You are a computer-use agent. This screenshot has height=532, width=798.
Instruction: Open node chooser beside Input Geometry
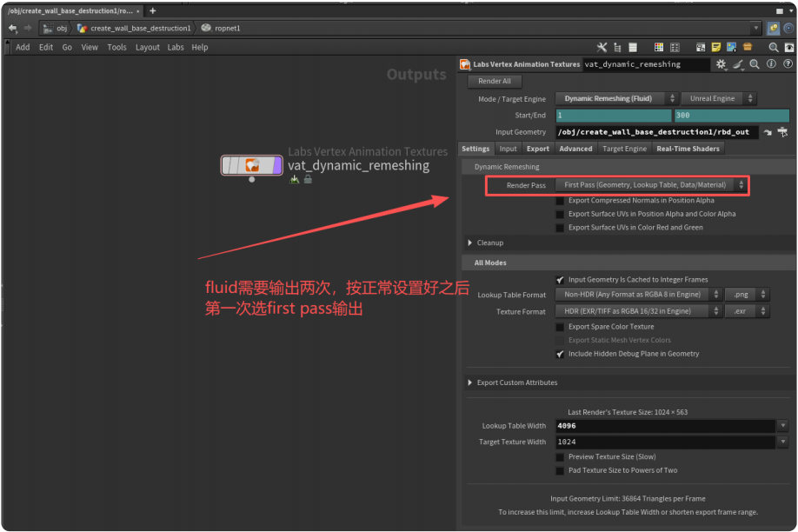(x=782, y=132)
